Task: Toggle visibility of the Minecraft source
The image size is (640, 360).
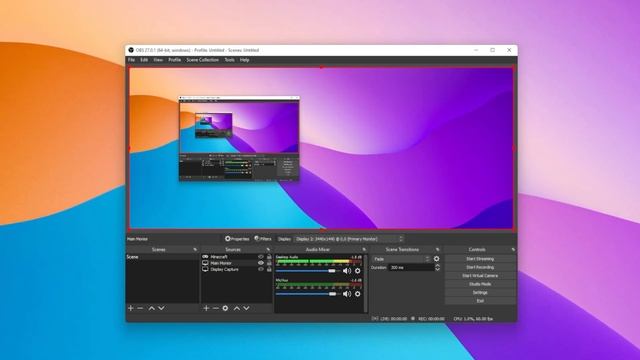Action: (x=261, y=257)
